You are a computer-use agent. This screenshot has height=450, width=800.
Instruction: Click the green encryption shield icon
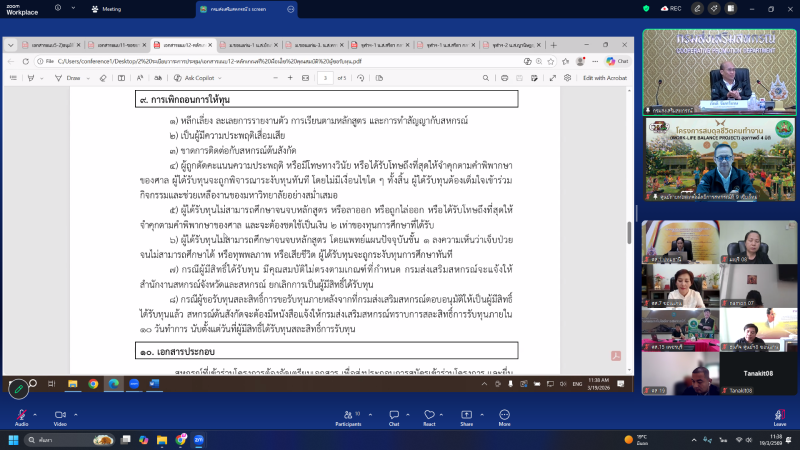coord(647,8)
